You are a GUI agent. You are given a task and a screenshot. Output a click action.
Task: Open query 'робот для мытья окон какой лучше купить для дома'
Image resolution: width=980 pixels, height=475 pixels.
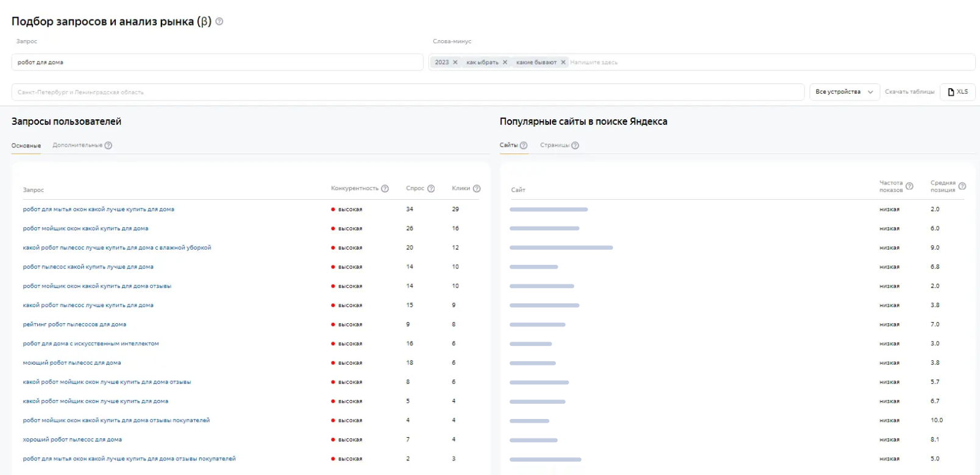point(99,209)
